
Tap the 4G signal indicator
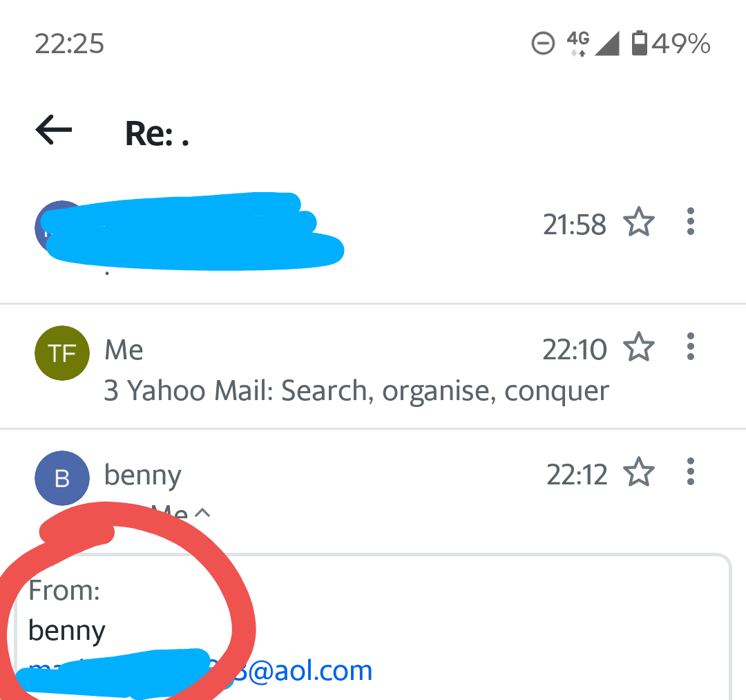[577, 43]
